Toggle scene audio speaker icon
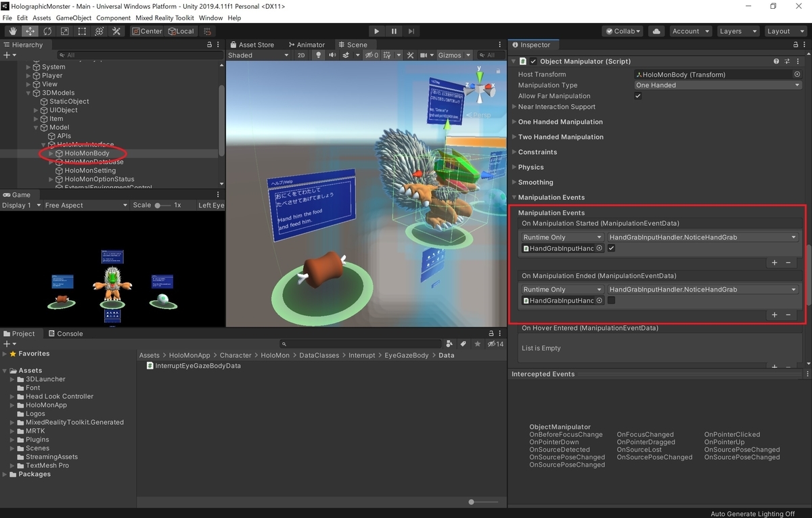Viewport: 812px width, 518px height. click(x=333, y=55)
